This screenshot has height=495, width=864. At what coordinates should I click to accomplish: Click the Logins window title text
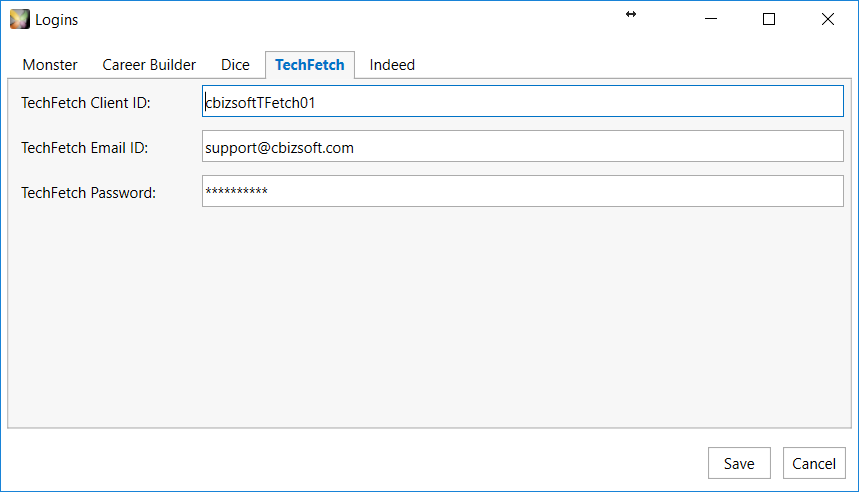(57, 20)
